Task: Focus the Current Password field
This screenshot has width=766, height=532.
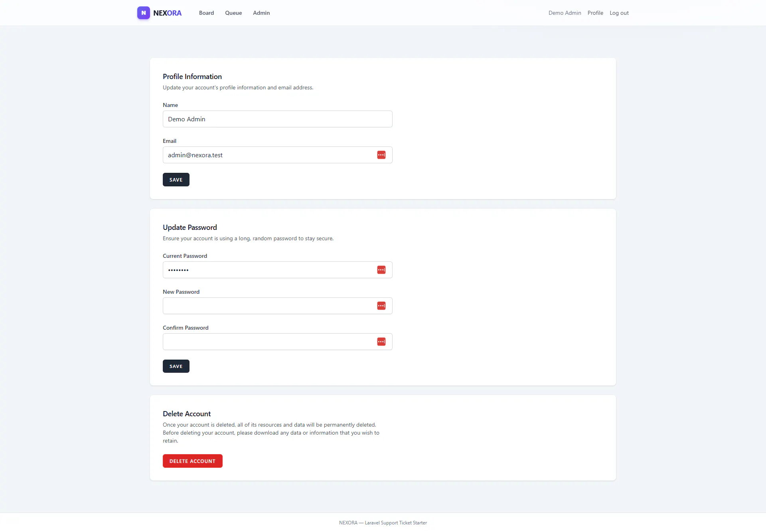Action: pyautogui.click(x=278, y=270)
